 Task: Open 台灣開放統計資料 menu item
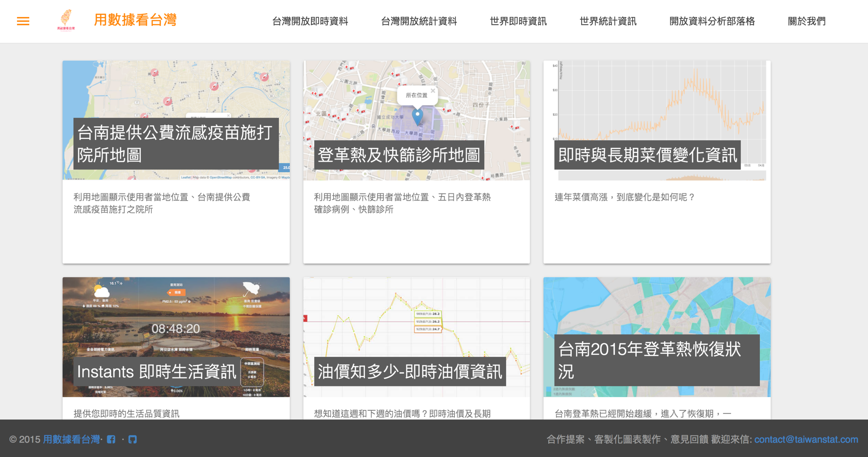(x=419, y=21)
